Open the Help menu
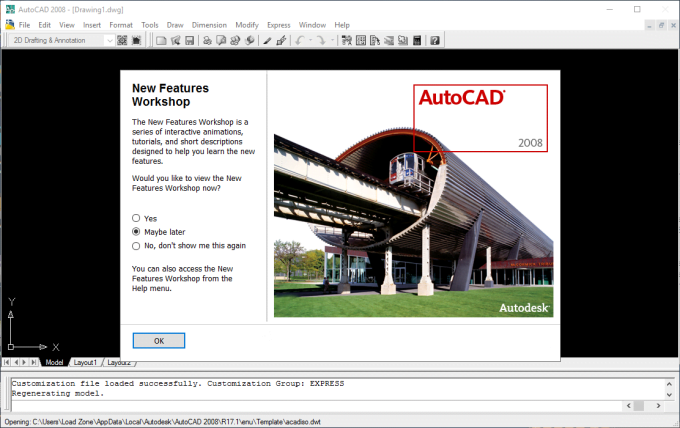 (x=342, y=25)
